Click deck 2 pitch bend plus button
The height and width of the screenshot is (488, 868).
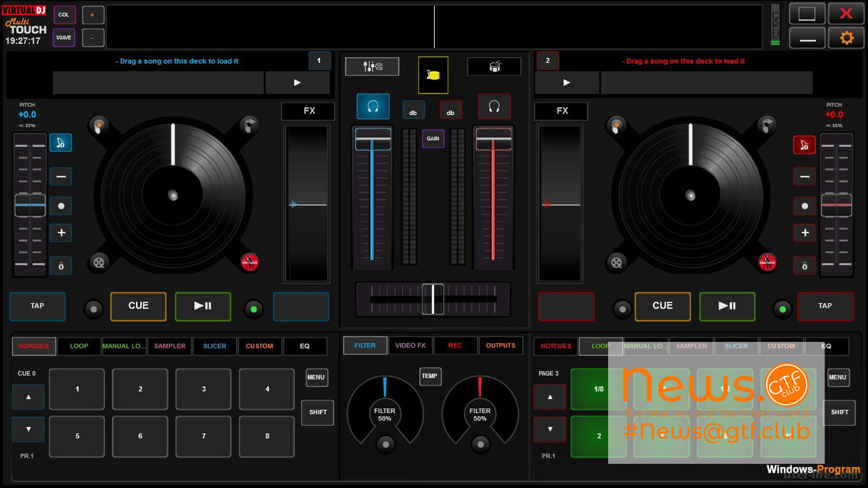click(804, 233)
